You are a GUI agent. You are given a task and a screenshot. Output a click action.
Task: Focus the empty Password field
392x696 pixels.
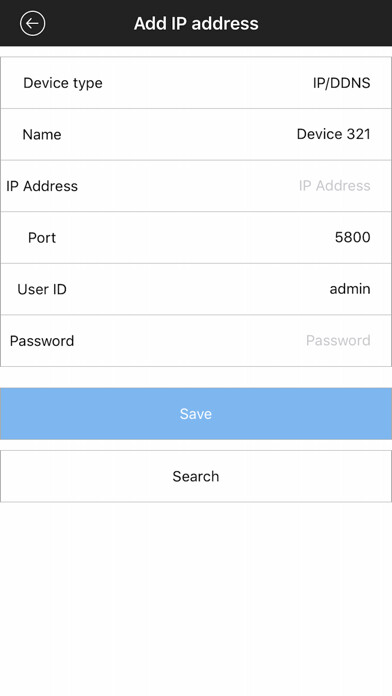[x=196, y=340]
